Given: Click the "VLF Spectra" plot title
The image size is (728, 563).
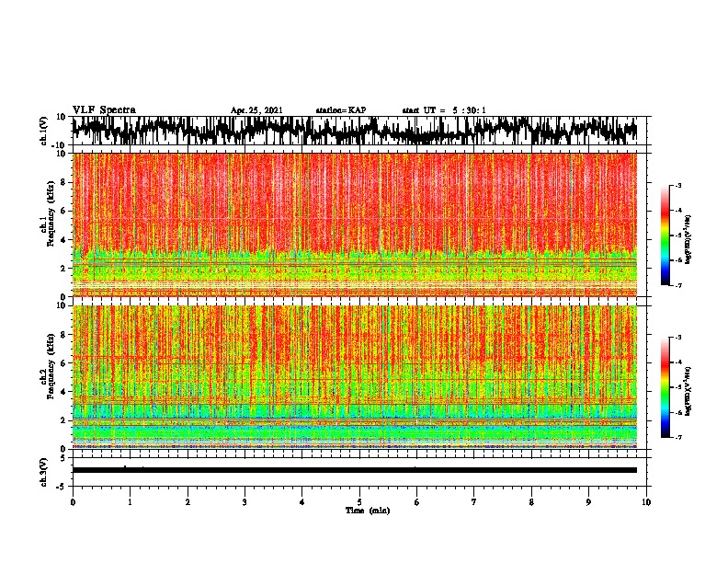Looking at the screenshot, I should pos(104,110).
